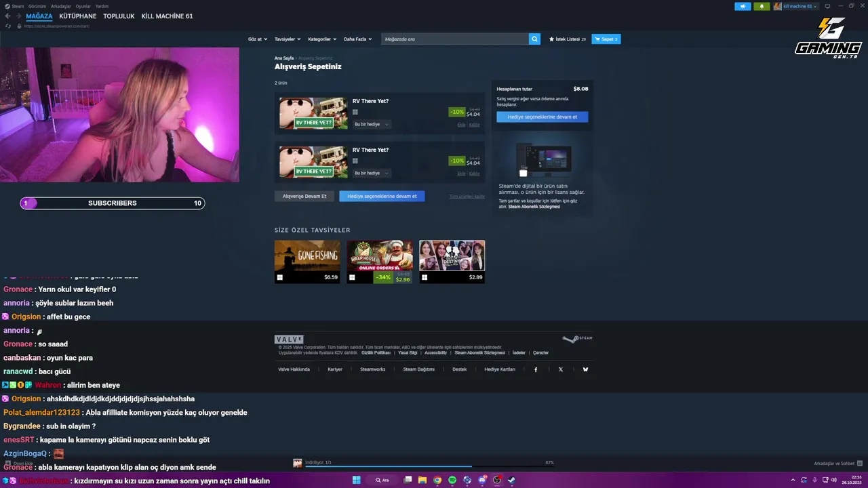Open first cart item's Bu bir hediye dropdown
This screenshot has height=488, width=868.
[x=372, y=125]
